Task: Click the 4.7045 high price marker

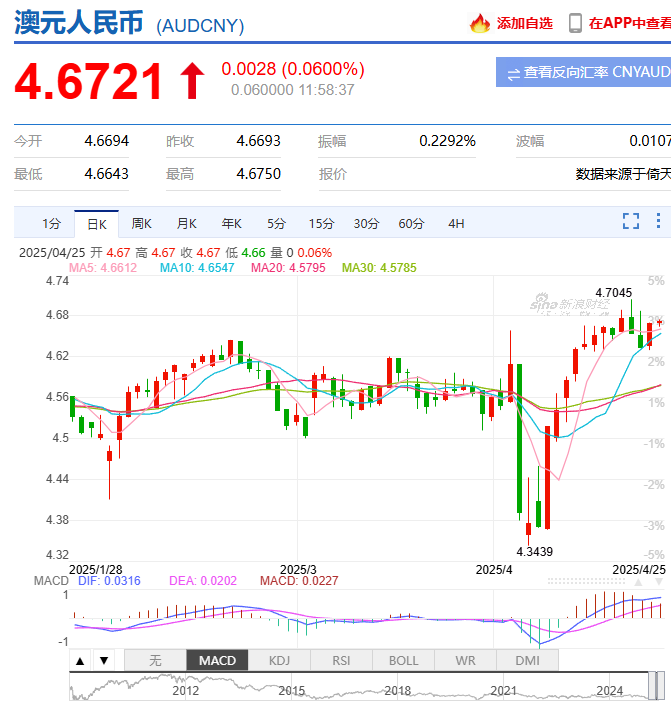Action: coord(614,293)
